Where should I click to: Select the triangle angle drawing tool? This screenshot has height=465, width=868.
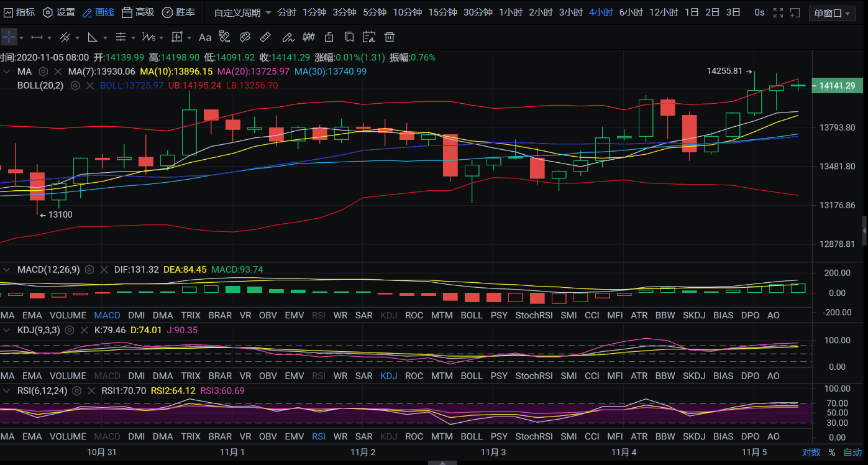93,37
